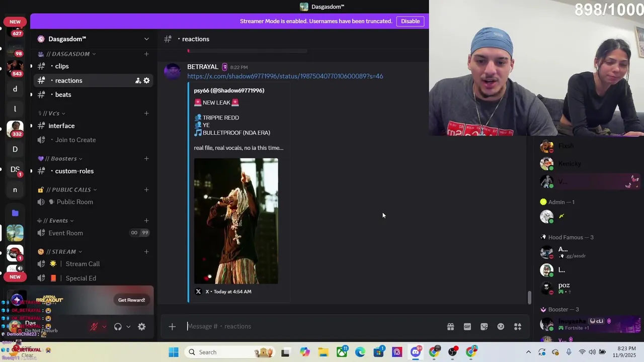
Task: Open the lowercase n server icon
Action: pyautogui.click(x=15, y=190)
